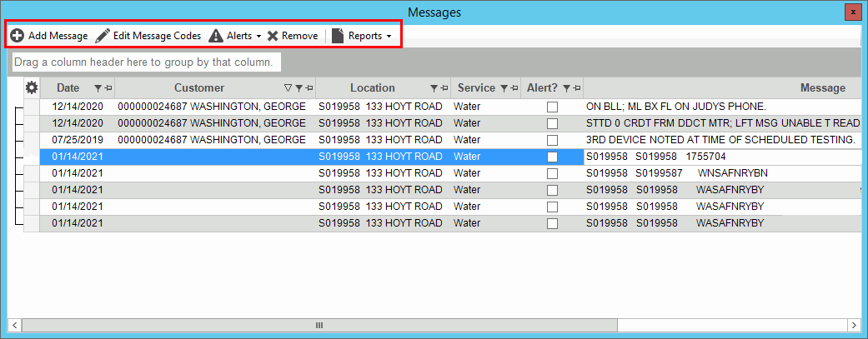Screen dimensions: 868x339
Task: Click the Remove X icon
Action: pos(273,36)
